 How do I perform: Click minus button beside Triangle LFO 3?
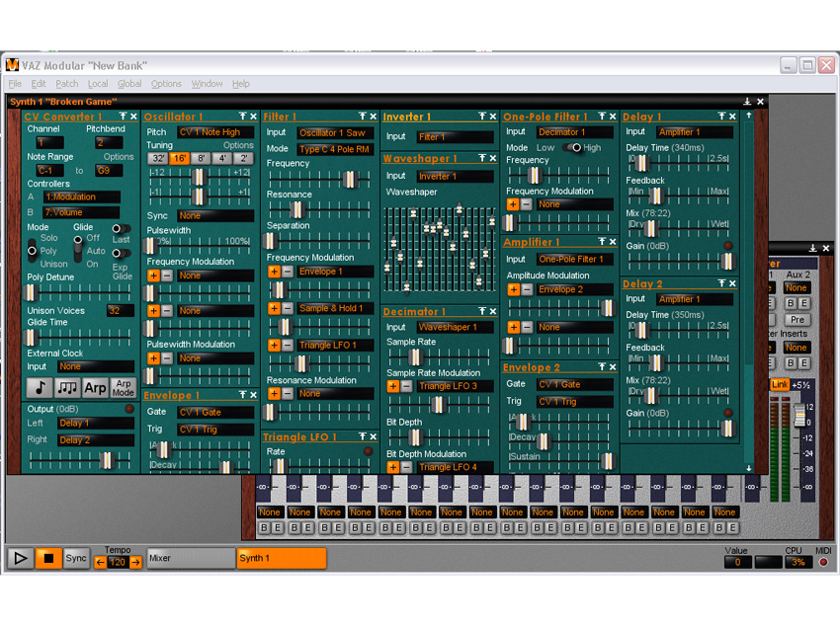coord(406,386)
